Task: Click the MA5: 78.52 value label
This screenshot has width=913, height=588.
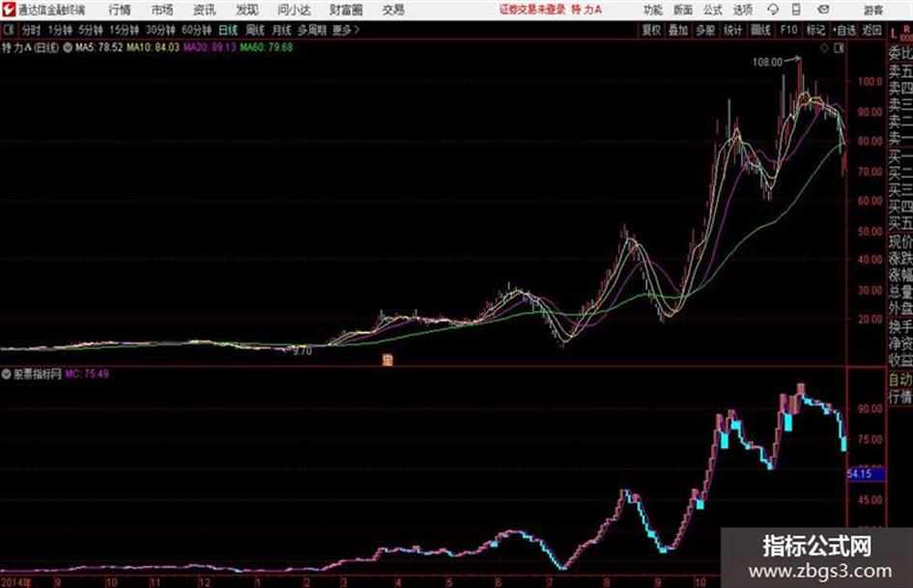Action: pos(99,47)
